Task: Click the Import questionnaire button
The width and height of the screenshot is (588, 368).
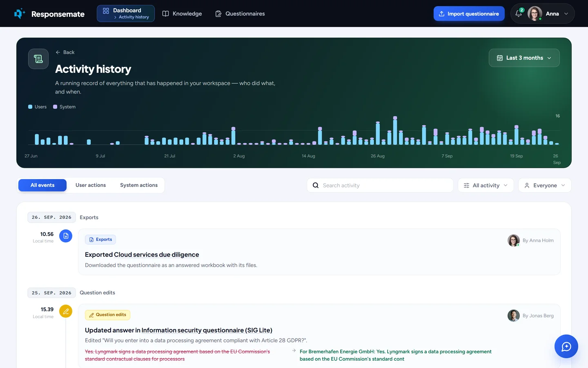Action: (469, 13)
